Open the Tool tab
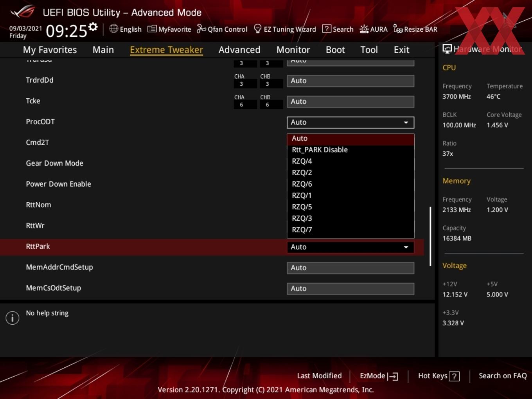The height and width of the screenshot is (399, 532). (x=369, y=50)
